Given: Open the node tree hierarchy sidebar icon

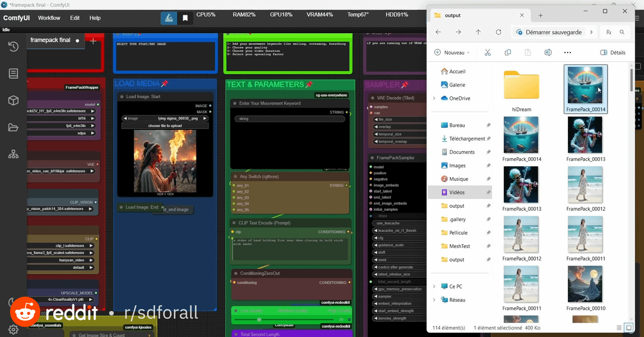Looking at the screenshot, I should pos(13,154).
